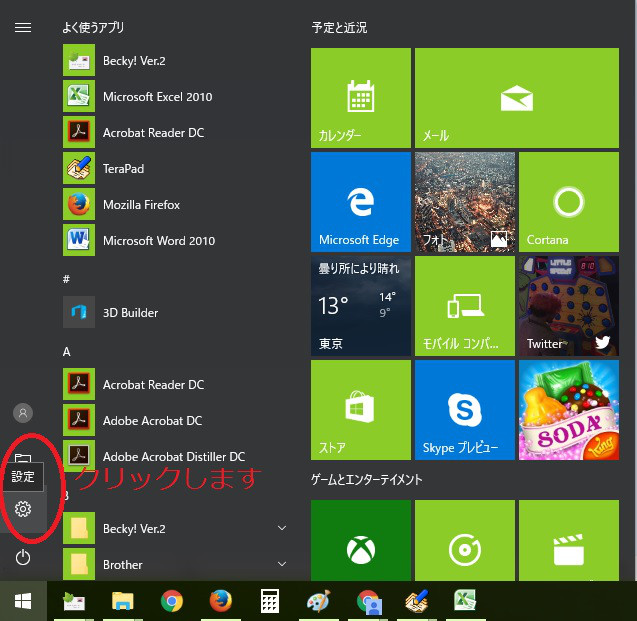Image resolution: width=637 pixels, height=621 pixels.
Task: Open Acrobat Reader DC under section A
Action: click(x=175, y=384)
